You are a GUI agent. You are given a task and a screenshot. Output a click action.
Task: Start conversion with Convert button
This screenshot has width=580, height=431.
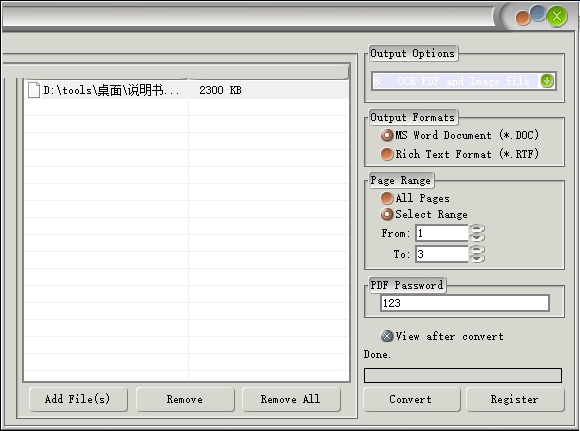pos(411,399)
